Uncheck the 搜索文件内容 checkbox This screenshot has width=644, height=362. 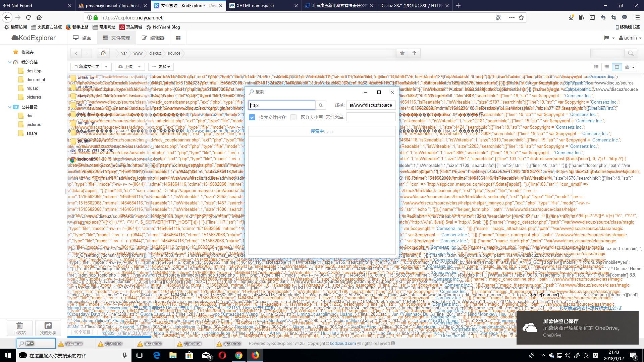252,117
